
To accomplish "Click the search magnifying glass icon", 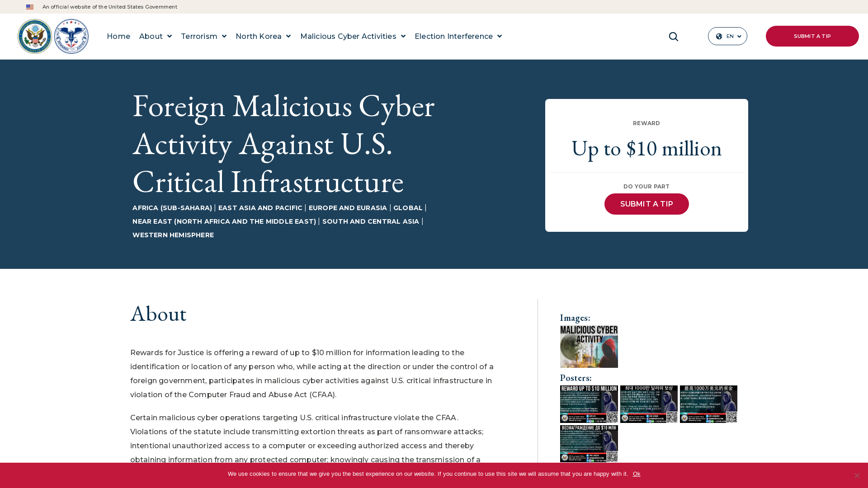I will coord(673,36).
